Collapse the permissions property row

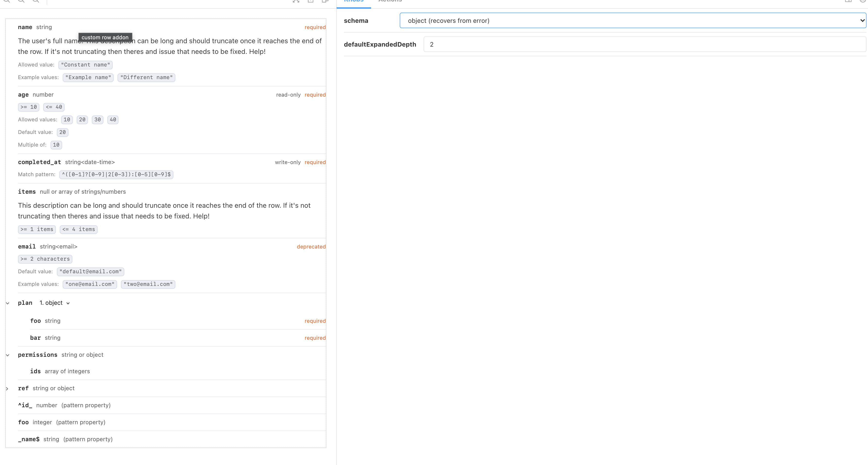(8, 355)
